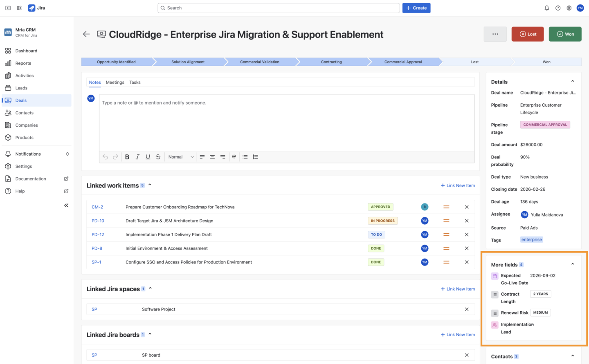This screenshot has height=364, width=589.
Task: Unlink the Software Project space
Action: [x=467, y=309]
